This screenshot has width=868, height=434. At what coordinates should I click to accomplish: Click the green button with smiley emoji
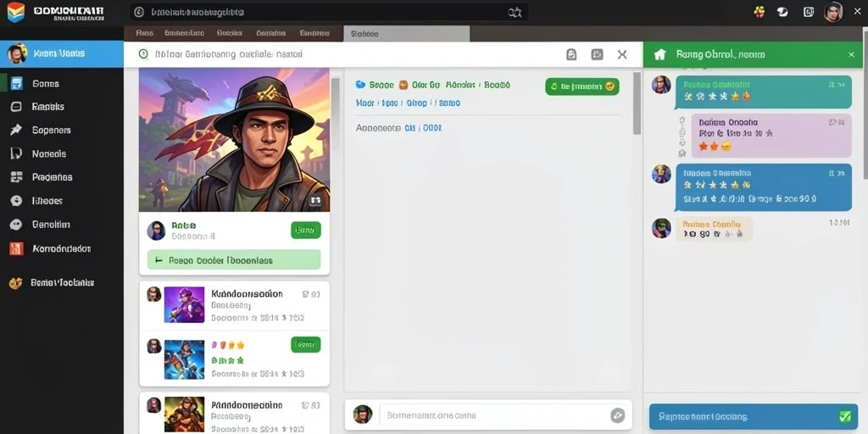(x=581, y=86)
